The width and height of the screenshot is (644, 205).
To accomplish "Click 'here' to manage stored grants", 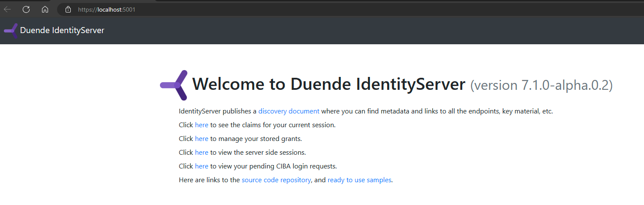I will coord(202,139).
